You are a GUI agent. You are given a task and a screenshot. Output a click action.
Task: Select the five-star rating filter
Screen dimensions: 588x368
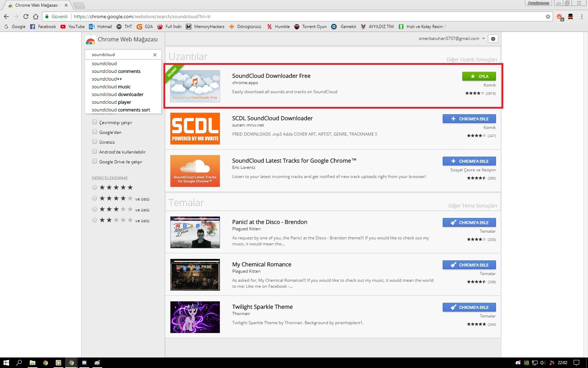tap(94, 188)
